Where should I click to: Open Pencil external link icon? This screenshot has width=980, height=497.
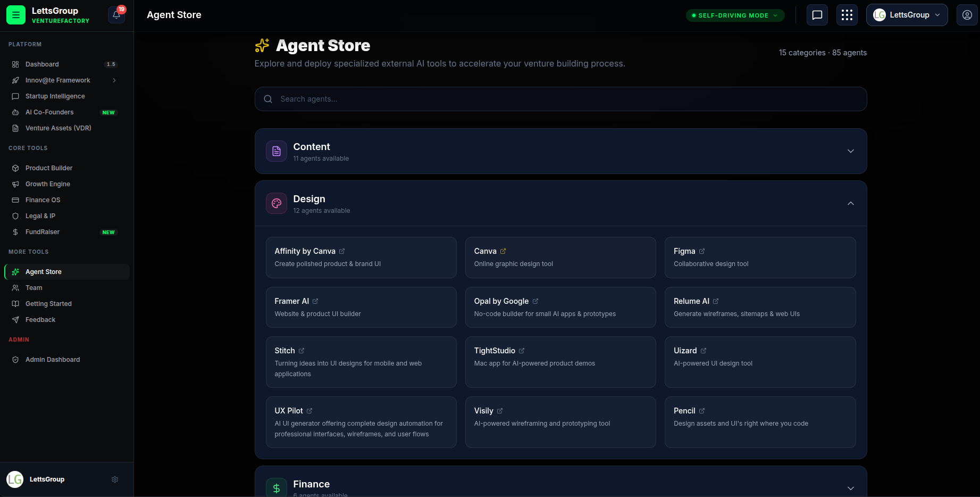coord(702,411)
